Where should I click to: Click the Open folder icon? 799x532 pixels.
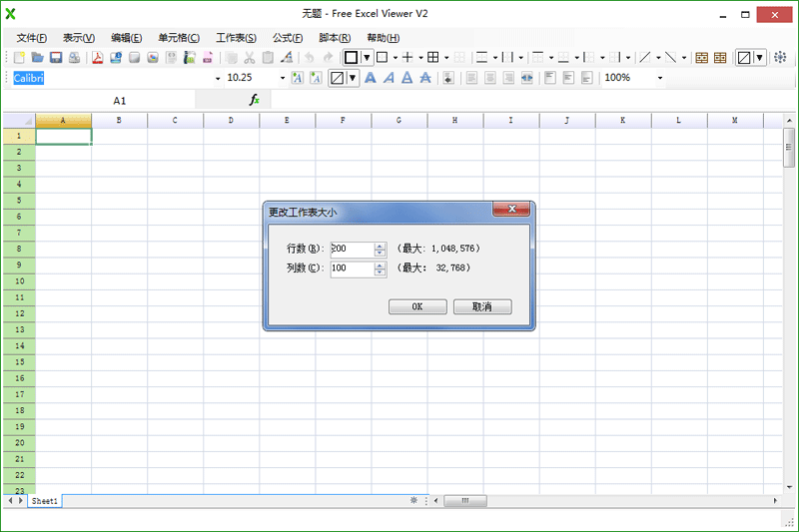[x=37, y=58]
